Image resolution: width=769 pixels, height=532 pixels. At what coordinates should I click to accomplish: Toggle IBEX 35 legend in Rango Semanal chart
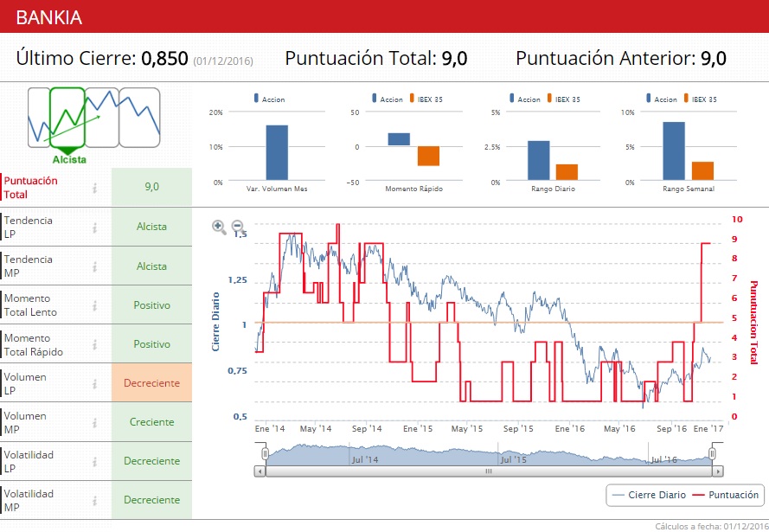(x=701, y=99)
